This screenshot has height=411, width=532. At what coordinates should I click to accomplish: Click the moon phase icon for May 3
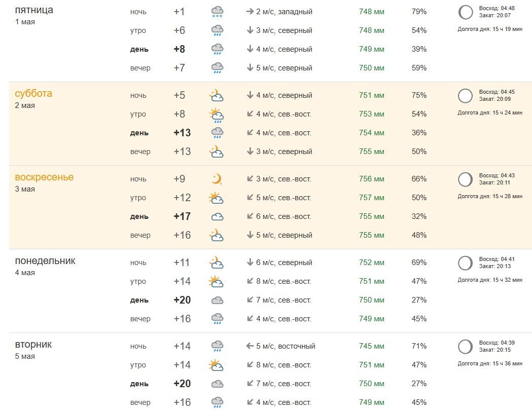[x=465, y=179]
